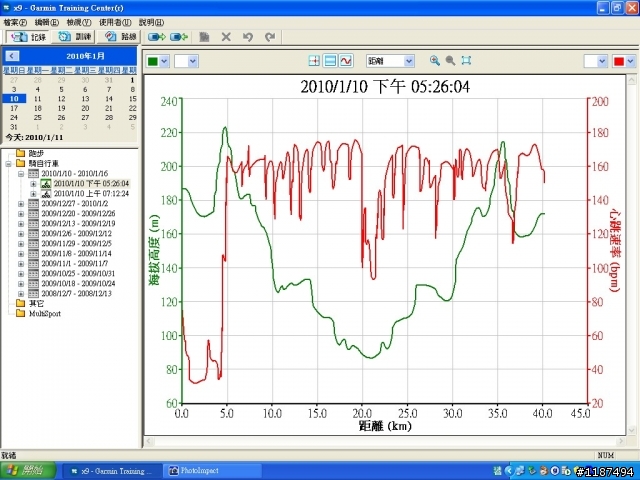Open the 檢視(V) menu
The height and width of the screenshot is (480, 640).
[79, 22]
